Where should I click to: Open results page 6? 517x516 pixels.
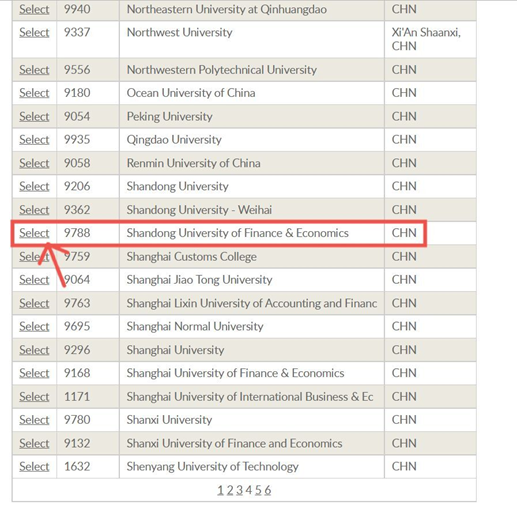268,490
